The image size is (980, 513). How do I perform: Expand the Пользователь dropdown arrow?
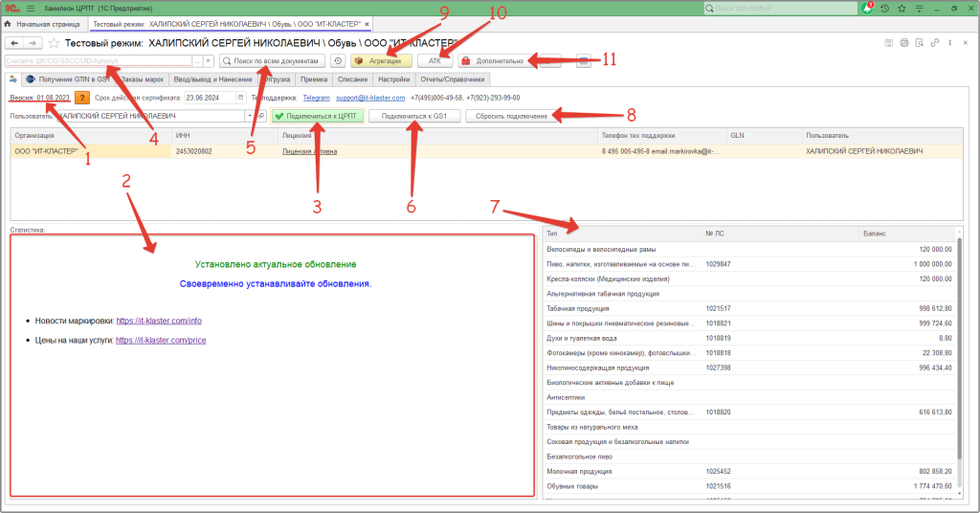(250, 116)
